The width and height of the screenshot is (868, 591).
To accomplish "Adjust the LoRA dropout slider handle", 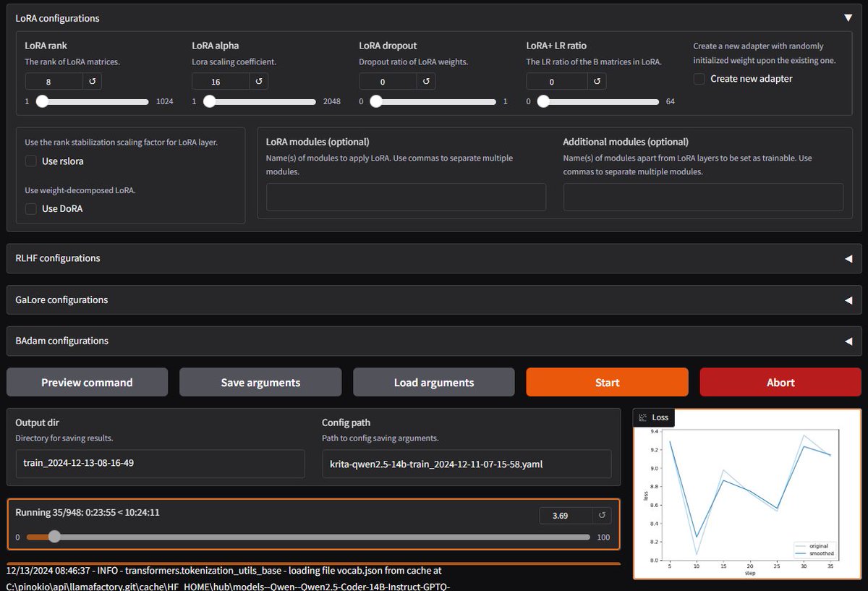I will (376, 101).
